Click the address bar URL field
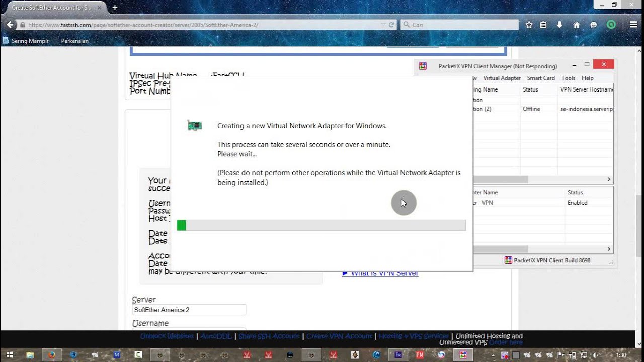 coord(201,25)
